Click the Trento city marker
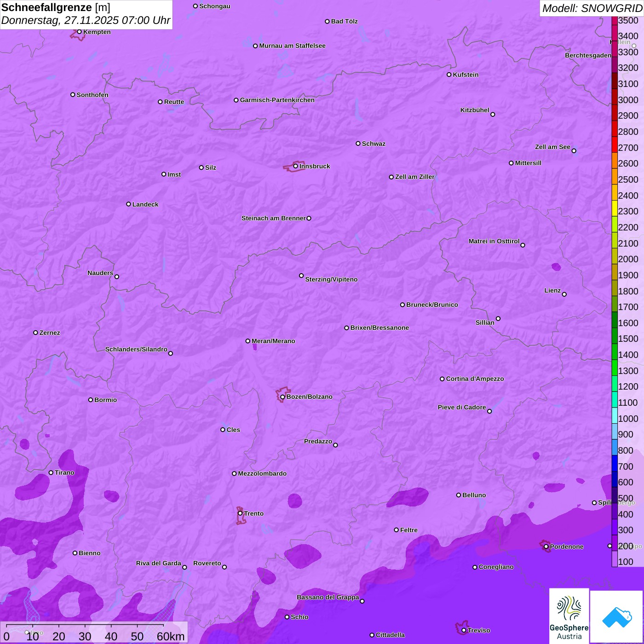This screenshot has width=644, height=644. click(240, 513)
